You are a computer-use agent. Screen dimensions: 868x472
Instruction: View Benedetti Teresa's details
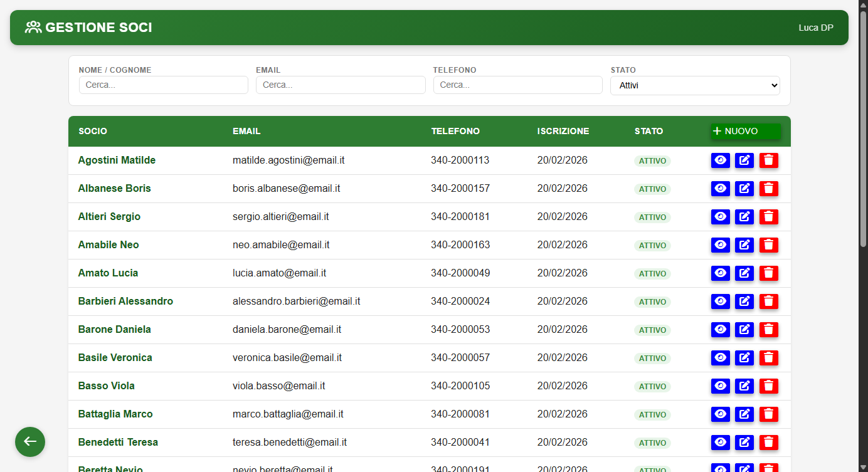coord(721,443)
